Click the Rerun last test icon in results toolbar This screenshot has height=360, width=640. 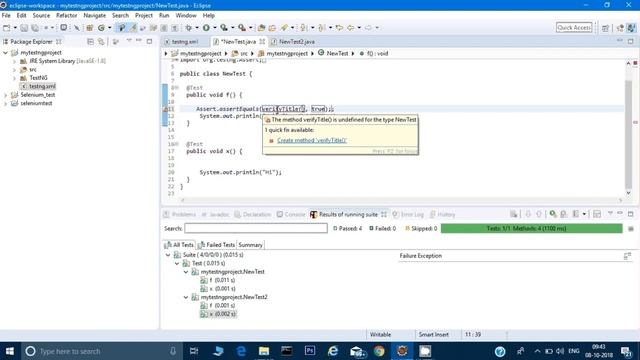553,214
